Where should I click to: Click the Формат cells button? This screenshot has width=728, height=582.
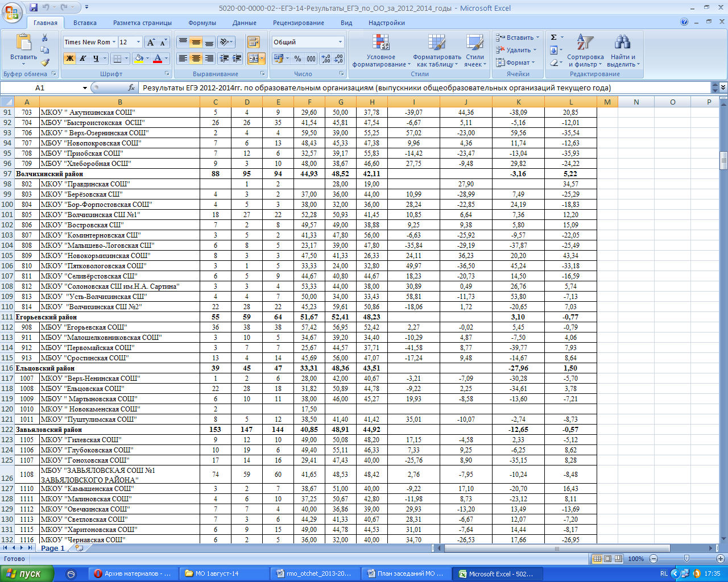(x=515, y=63)
